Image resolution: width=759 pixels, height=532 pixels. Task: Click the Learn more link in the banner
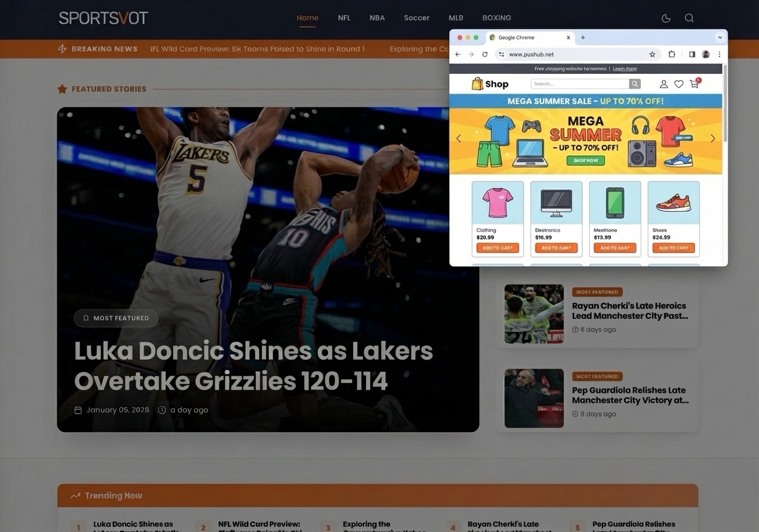[625, 68]
